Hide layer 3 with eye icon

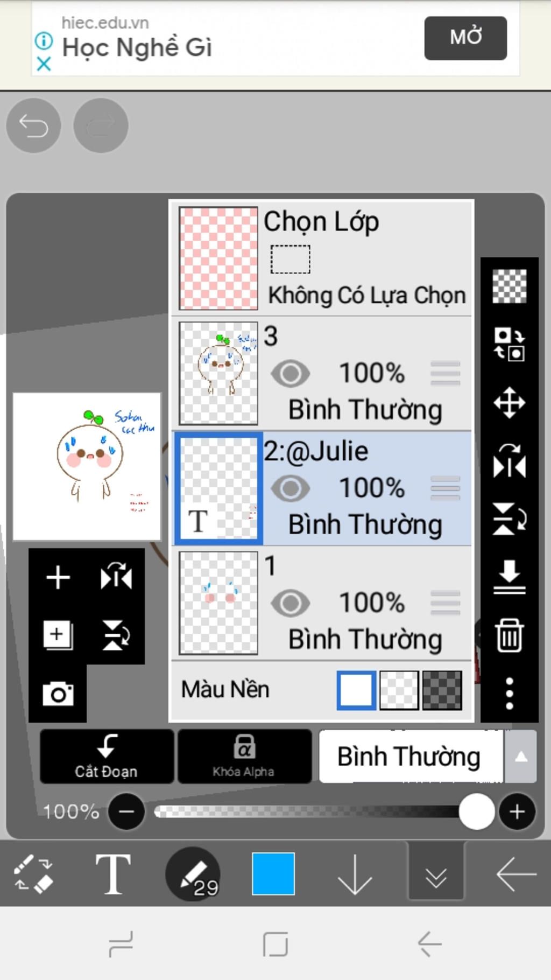point(291,374)
